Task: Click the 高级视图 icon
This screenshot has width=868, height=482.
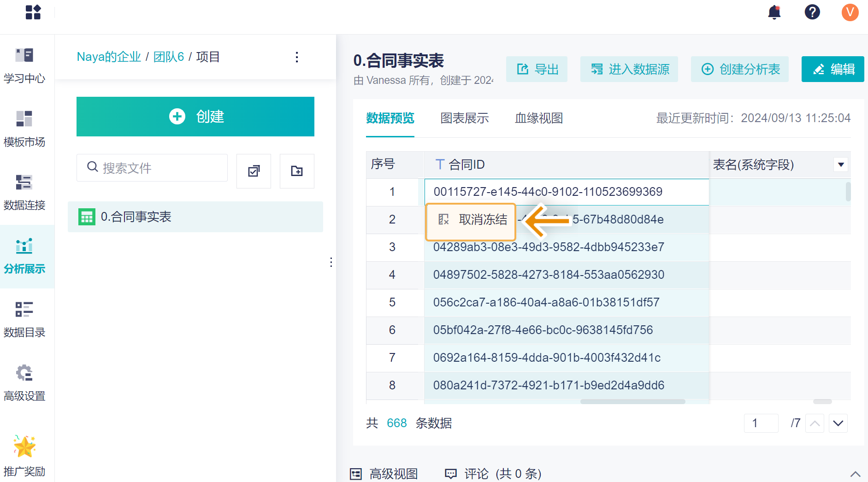Action: [x=356, y=474]
